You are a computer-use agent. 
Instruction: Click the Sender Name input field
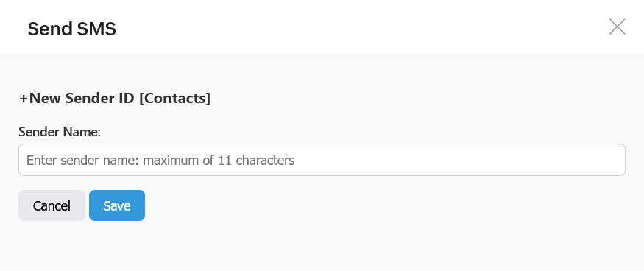point(322,160)
